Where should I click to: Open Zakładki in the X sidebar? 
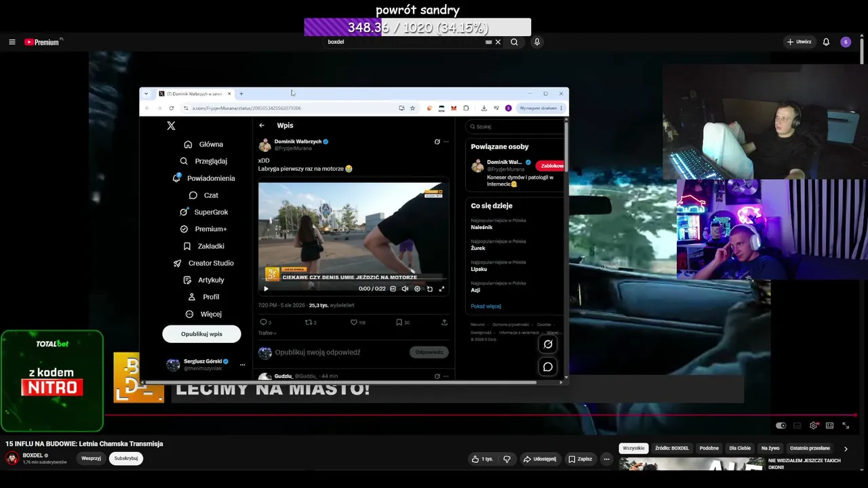203,246
